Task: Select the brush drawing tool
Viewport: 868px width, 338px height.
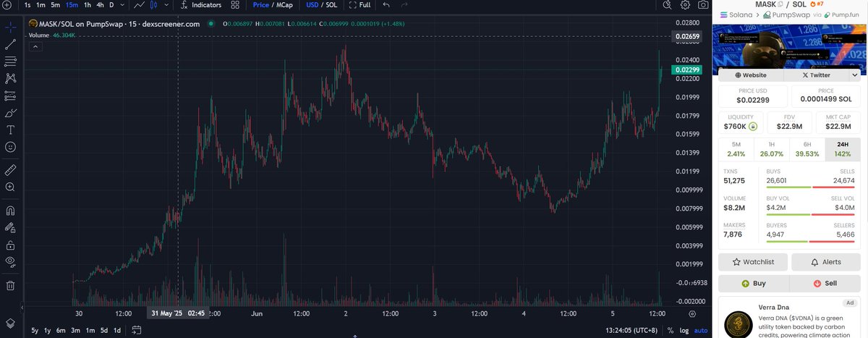Action: coord(10,113)
